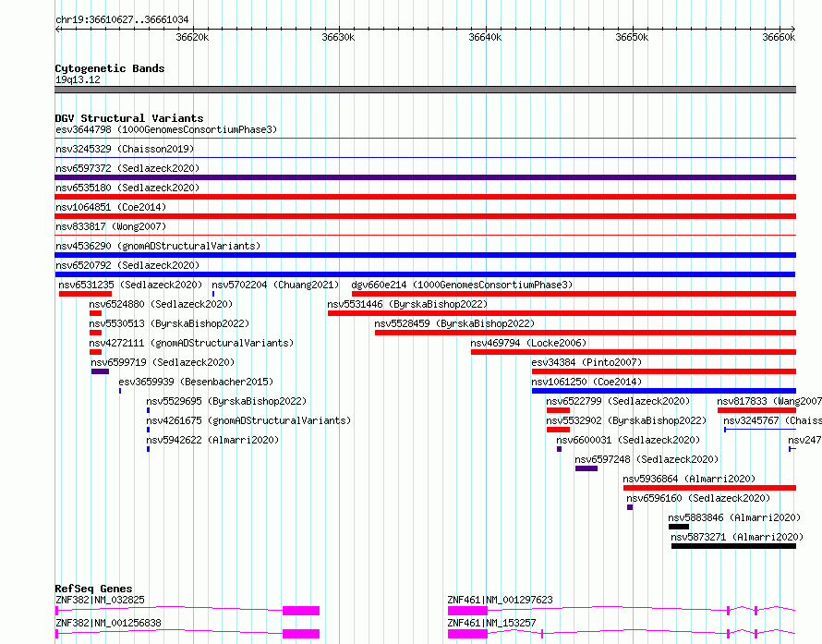Viewport: 822px width, 644px height.
Task: Click the nsv5528459 (ByrskaBishop2022) label
Action: pyautogui.click(x=454, y=323)
